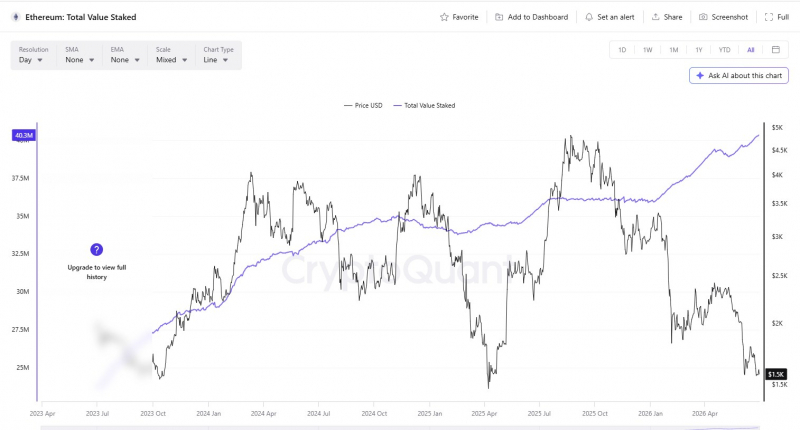This screenshot has height=430, width=800.
Task: Open the Resolution Day dropdown
Action: point(33,55)
